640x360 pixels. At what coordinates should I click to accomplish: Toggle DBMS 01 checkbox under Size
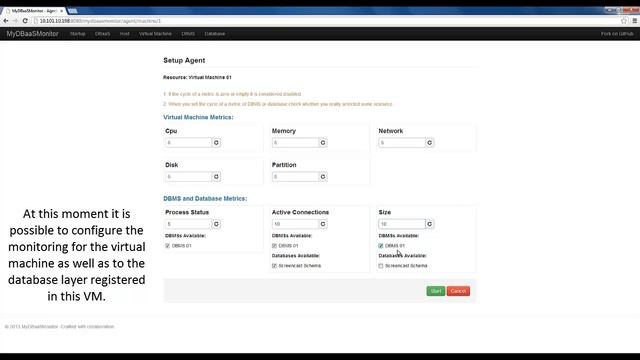pos(381,246)
